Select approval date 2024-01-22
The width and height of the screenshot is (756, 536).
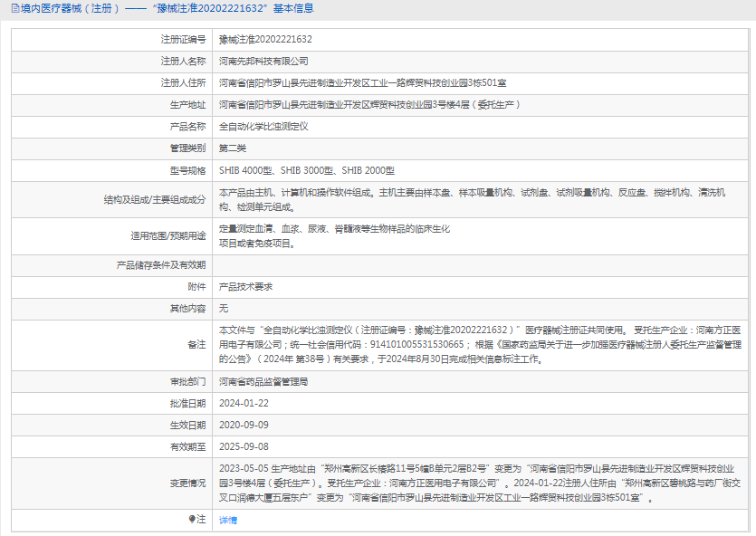click(x=244, y=404)
